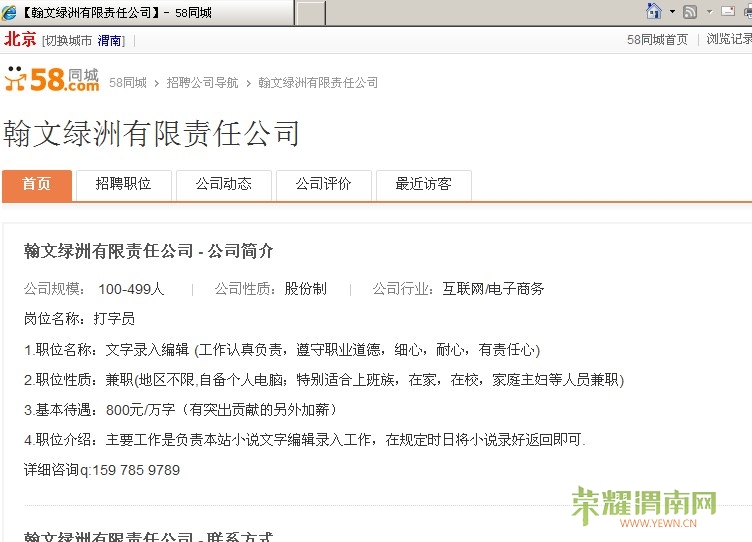Click the Read Mail icon in the toolbar
This screenshot has height=542, width=752.
728,11
